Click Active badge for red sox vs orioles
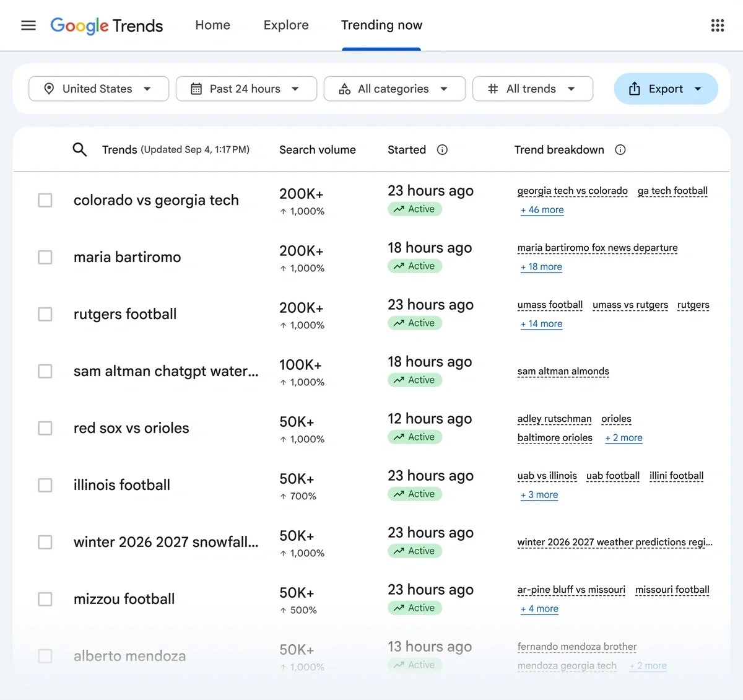The height and width of the screenshot is (700, 743). (415, 437)
